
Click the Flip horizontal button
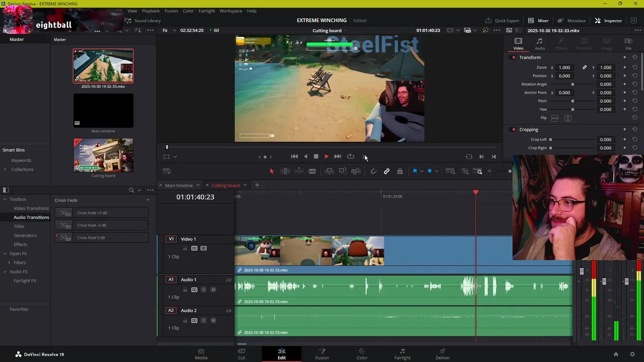pyautogui.click(x=555, y=118)
